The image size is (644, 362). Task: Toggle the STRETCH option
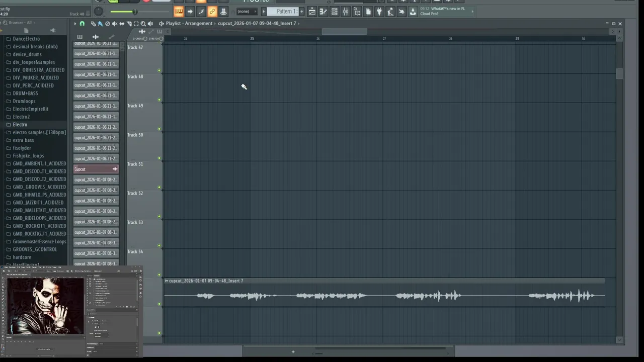(x=161, y=39)
